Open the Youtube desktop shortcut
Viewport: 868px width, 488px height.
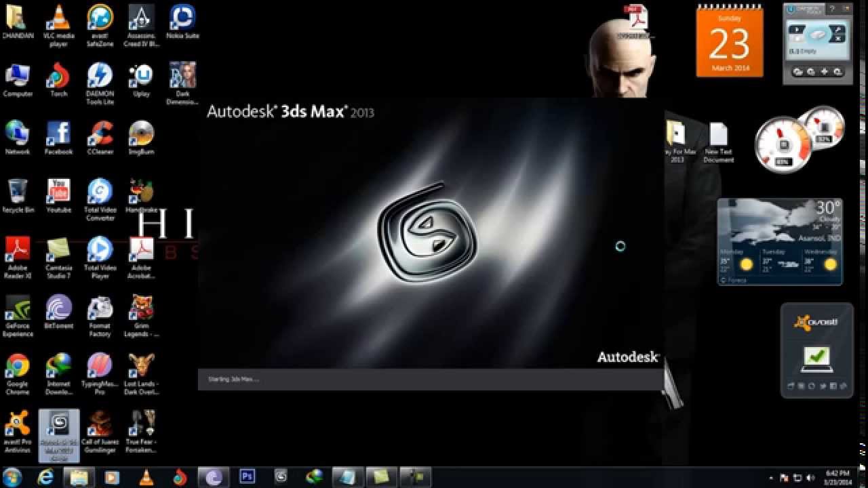pyautogui.click(x=59, y=196)
